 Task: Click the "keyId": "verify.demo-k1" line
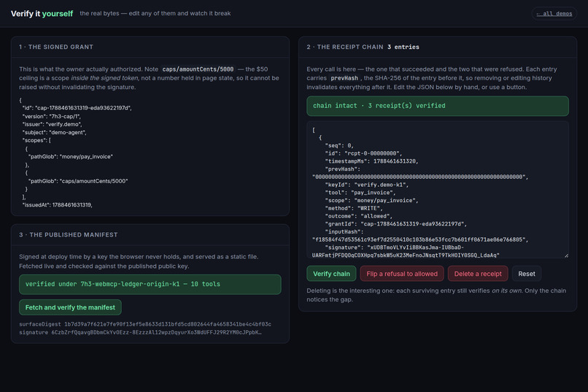[x=367, y=185]
